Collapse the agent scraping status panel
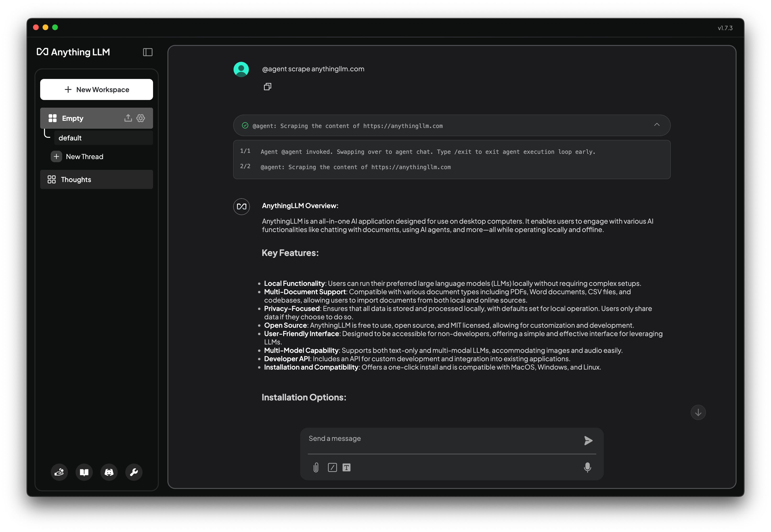The height and width of the screenshot is (532, 771). pyautogui.click(x=657, y=125)
